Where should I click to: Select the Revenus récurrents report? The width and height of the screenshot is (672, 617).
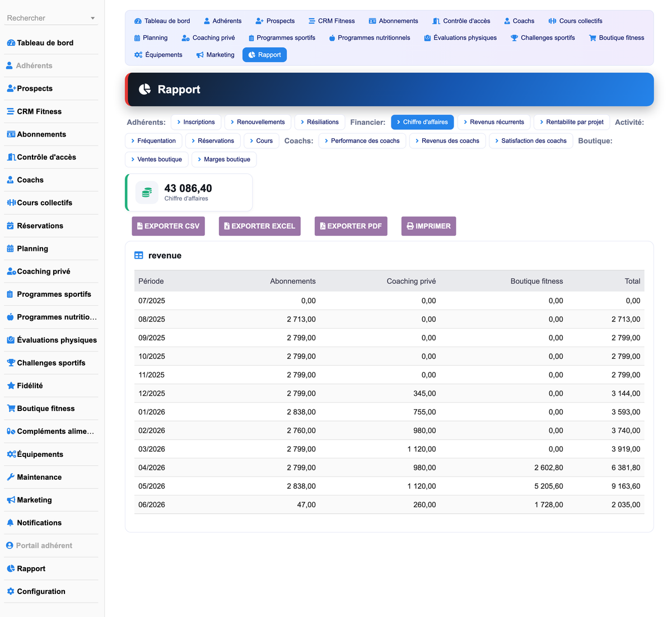click(x=494, y=122)
